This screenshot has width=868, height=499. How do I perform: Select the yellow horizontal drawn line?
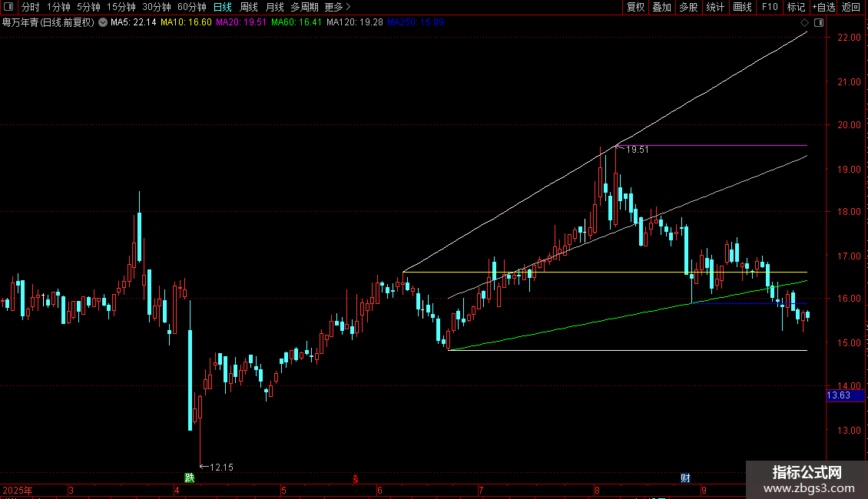point(605,273)
